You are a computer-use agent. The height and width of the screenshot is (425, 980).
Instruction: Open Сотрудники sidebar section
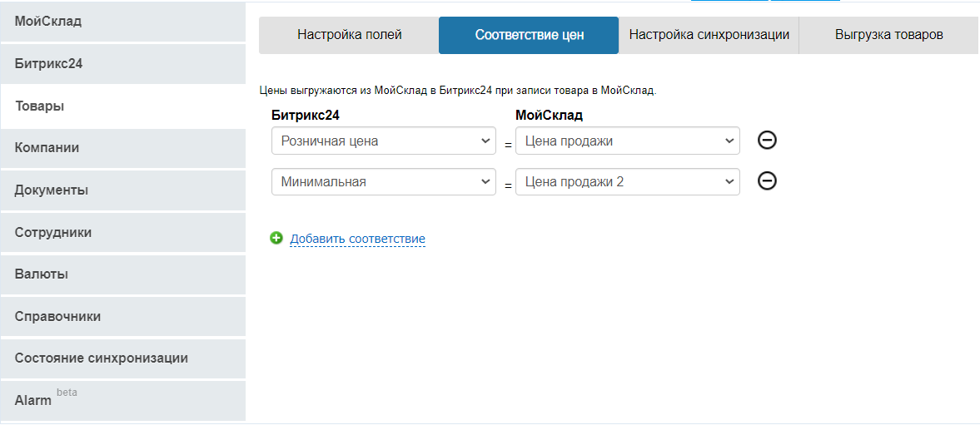click(x=123, y=233)
